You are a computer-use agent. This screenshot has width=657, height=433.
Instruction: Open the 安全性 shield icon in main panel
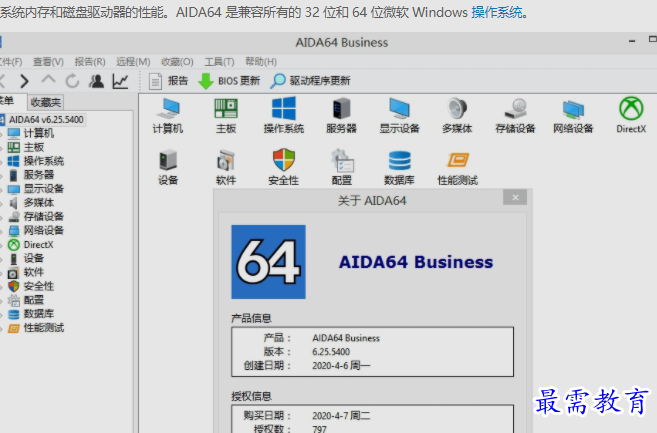point(284,167)
